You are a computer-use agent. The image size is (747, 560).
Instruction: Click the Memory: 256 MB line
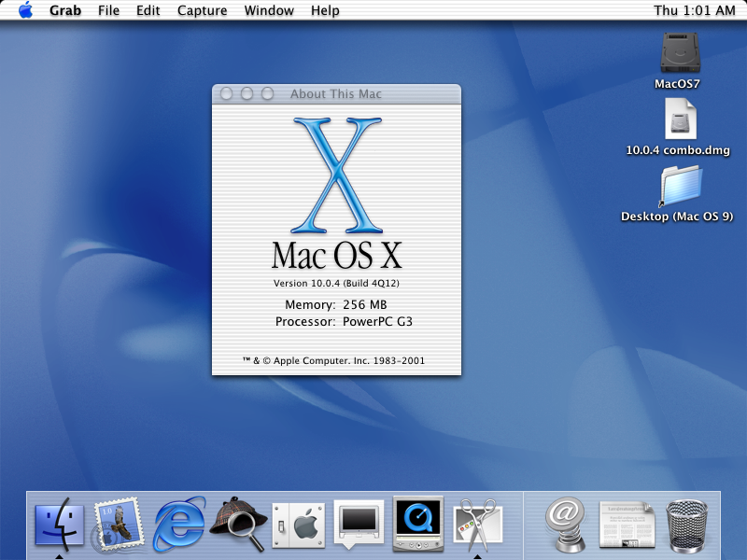tap(336, 305)
